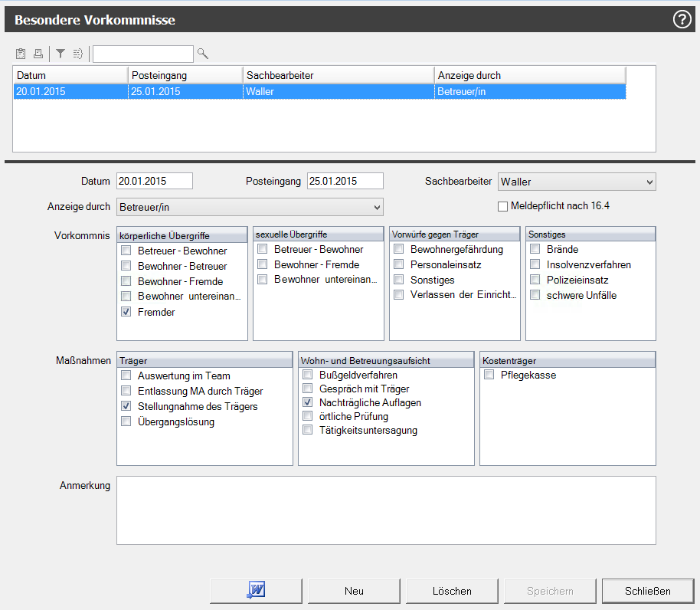Click the Word export button
700x610 pixels.
point(256,591)
